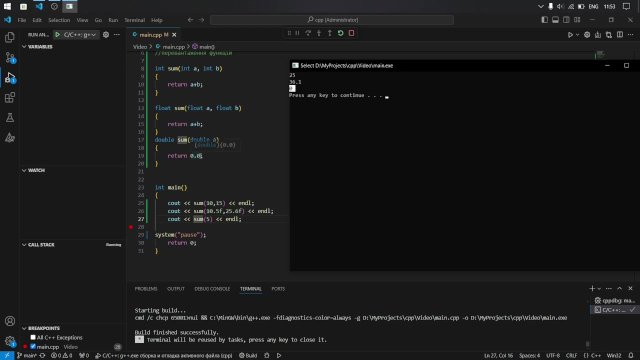Open the run button dropdown arrow
640x360 pixels.
click(577, 35)
